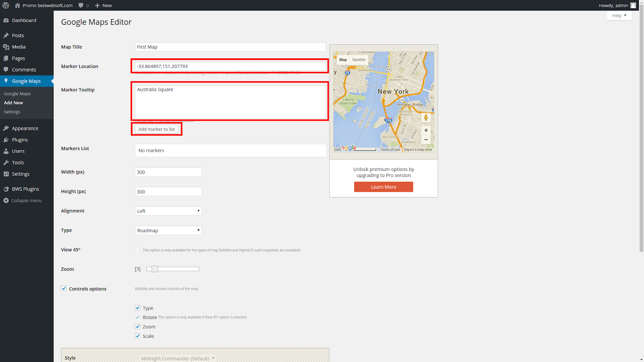Viewport: 644px width, 362px height.
Task: Click the Google Maps marker icon in sidebar
Action: (x=6, y=81)
